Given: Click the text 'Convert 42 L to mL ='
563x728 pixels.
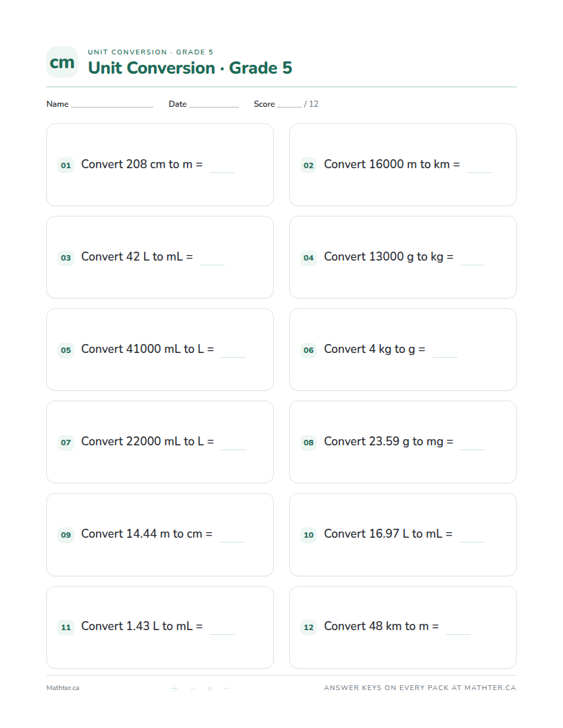Looking at the screenshot, I should 137,256.
